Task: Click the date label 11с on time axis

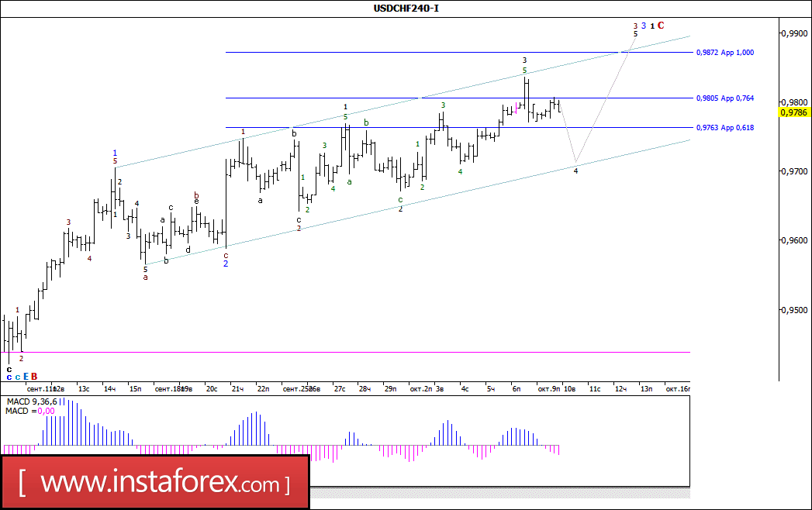Action: [x=595, y=389]
